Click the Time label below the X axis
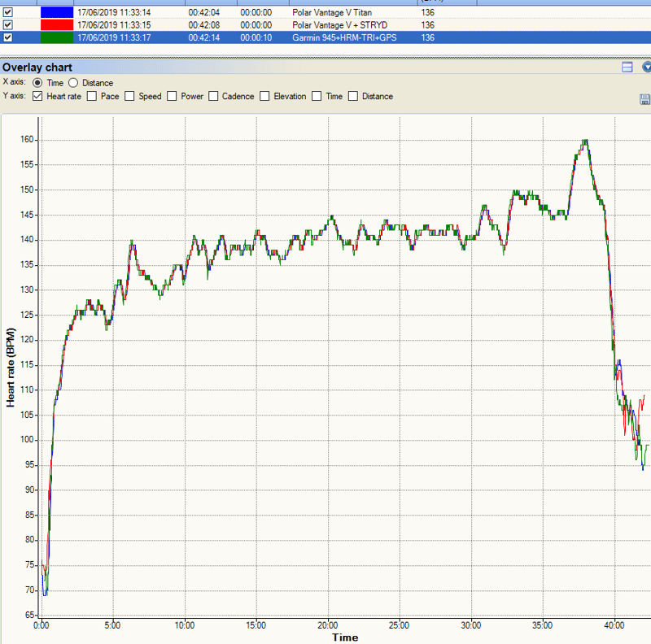 [x=345, y=637]
